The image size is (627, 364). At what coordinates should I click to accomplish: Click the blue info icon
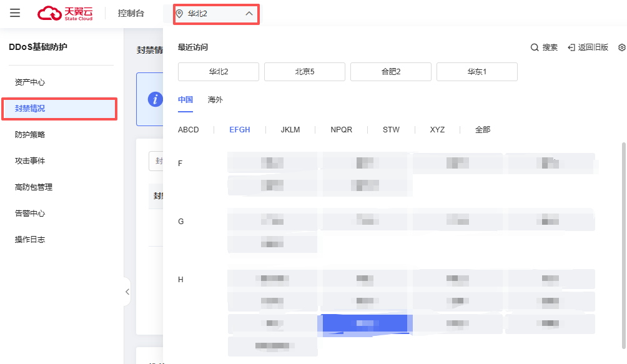tap(155, 99)
